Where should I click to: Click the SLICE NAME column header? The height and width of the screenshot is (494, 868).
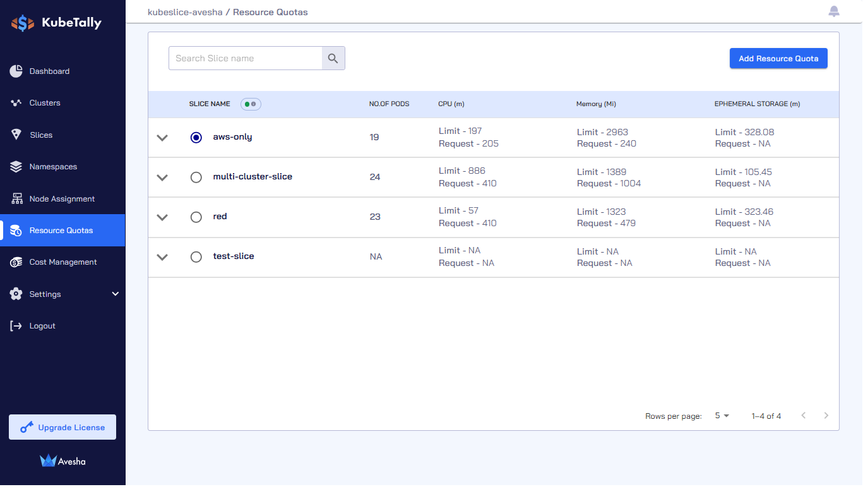click(210, 104)
